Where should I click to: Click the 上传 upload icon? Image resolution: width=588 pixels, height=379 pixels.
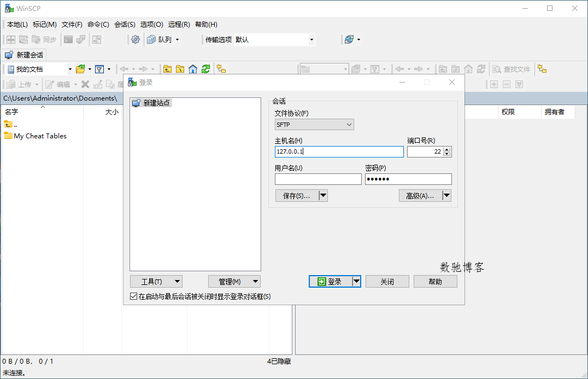coord(11,84)
